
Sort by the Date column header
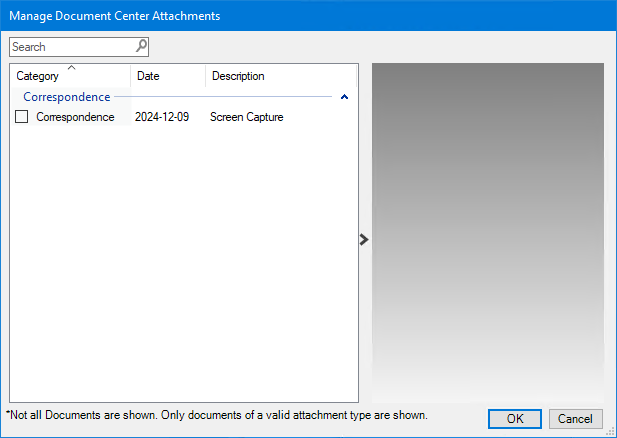(148, 76)
